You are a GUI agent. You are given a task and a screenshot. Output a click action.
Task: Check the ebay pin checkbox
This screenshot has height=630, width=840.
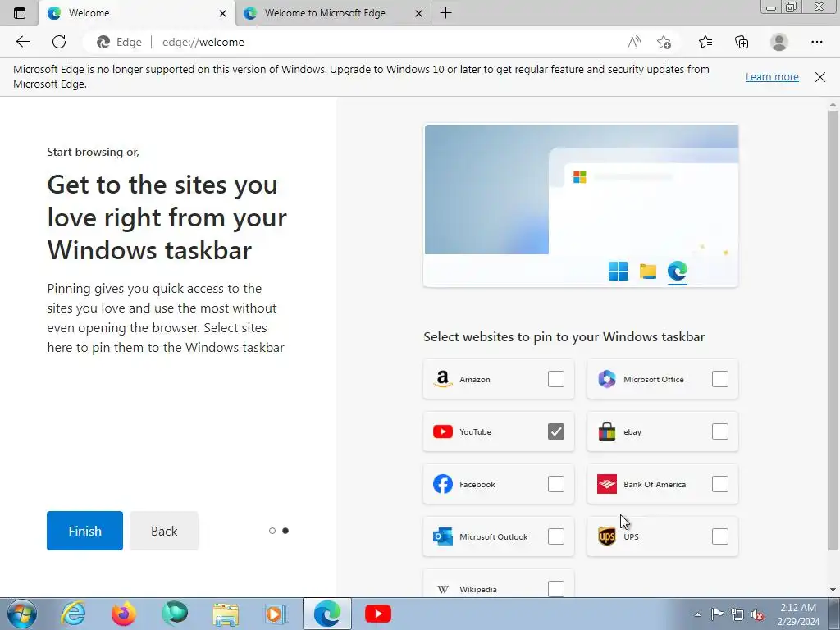720,431
